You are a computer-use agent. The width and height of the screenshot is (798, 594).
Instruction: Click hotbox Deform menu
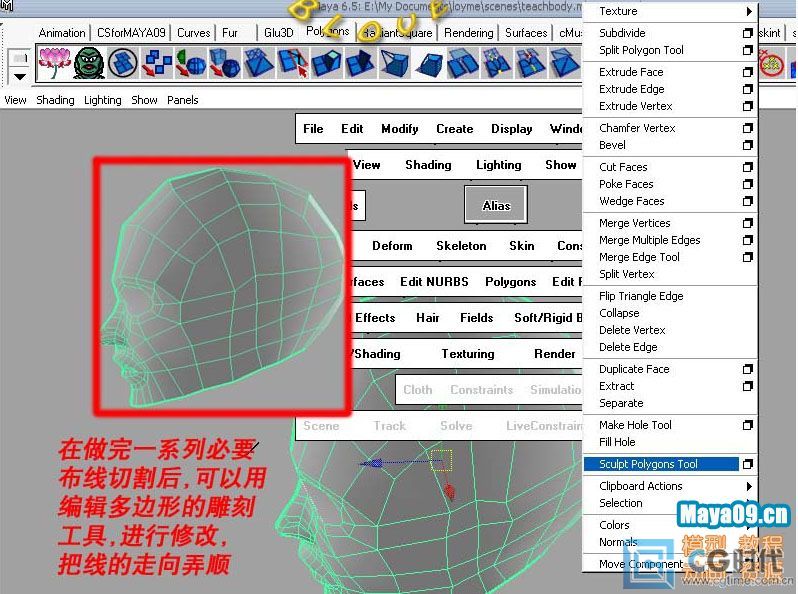392,246
